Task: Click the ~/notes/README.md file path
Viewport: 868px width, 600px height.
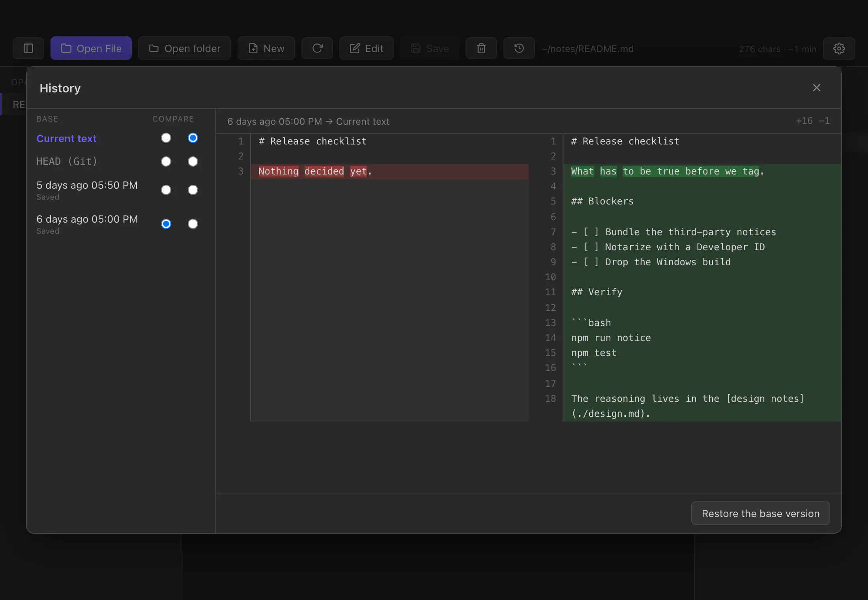Action: (587, 49)
